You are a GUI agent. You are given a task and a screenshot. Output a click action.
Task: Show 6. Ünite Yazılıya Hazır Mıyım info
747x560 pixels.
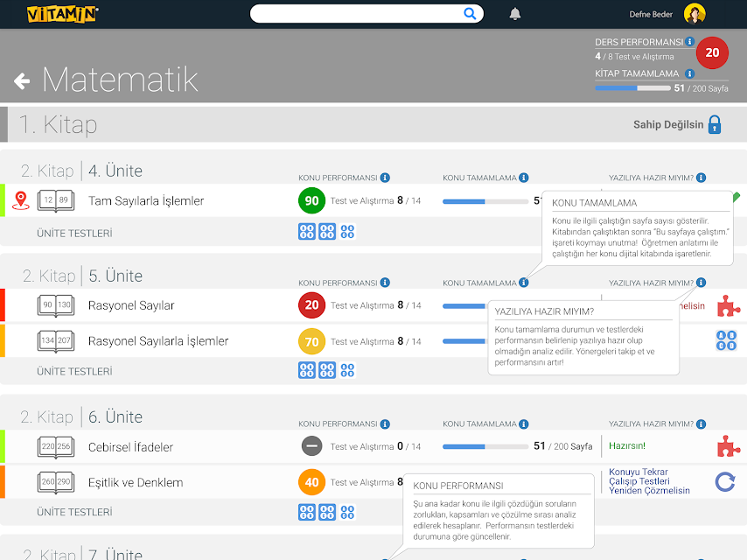[701, 423]
